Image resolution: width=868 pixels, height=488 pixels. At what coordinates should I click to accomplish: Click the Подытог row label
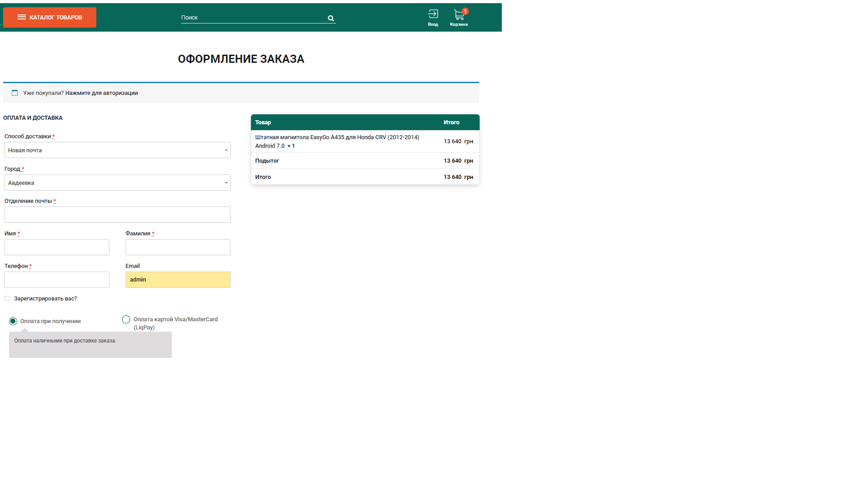click(267, 161)
